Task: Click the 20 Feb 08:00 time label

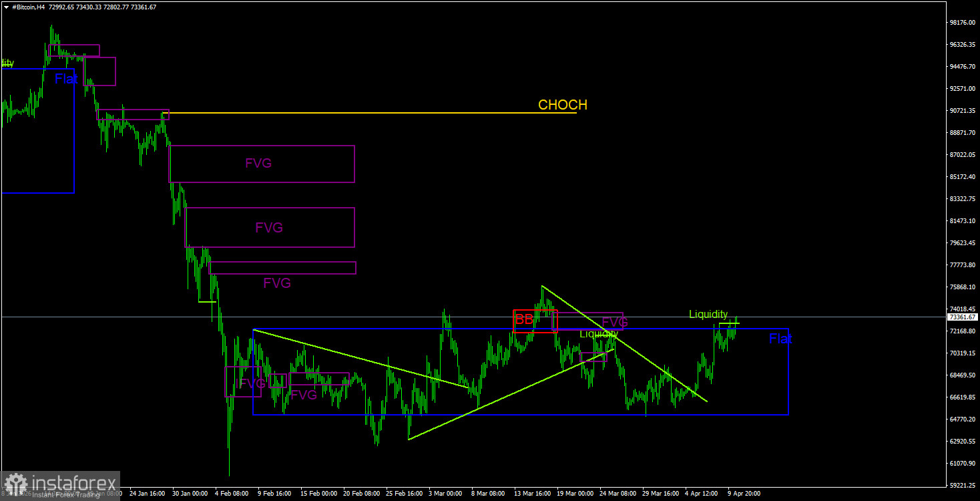Action: (361, 494)
